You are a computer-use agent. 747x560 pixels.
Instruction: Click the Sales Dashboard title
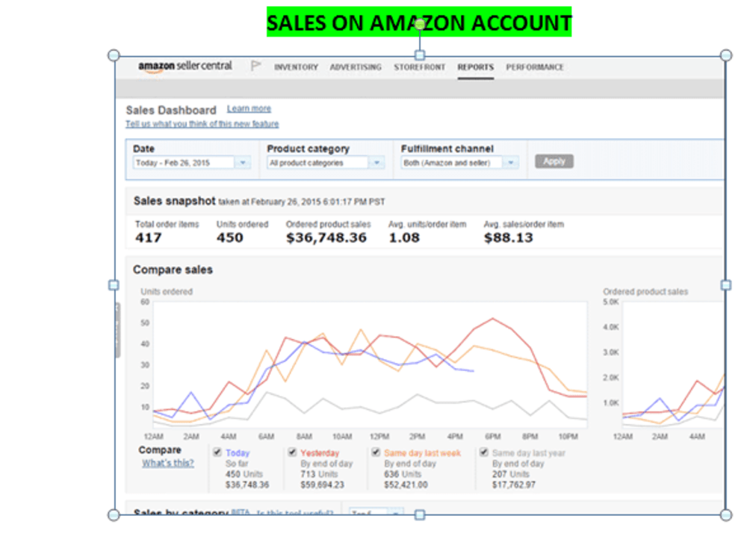coord(171,111)
